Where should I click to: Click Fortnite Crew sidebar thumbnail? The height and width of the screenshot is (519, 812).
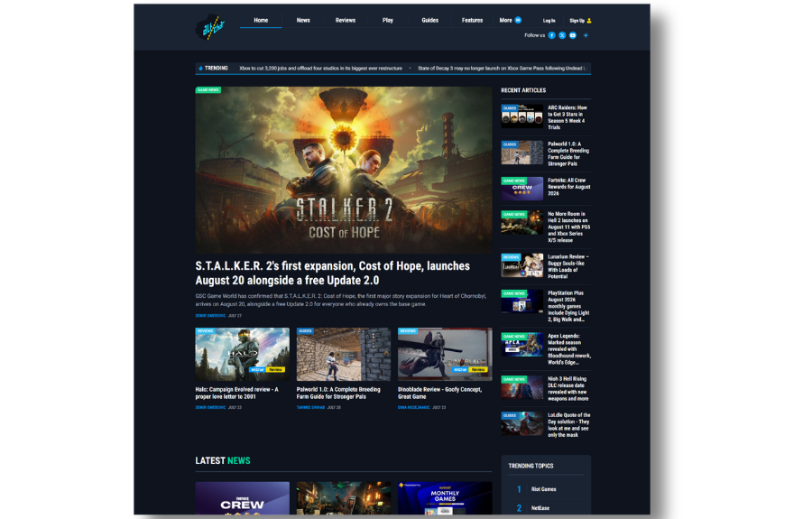pyautogui.click(x=522, y=189)
